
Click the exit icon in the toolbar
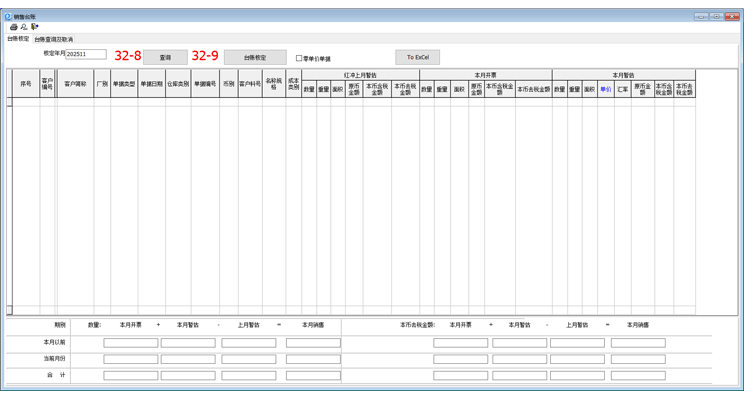tap(34, 27)
